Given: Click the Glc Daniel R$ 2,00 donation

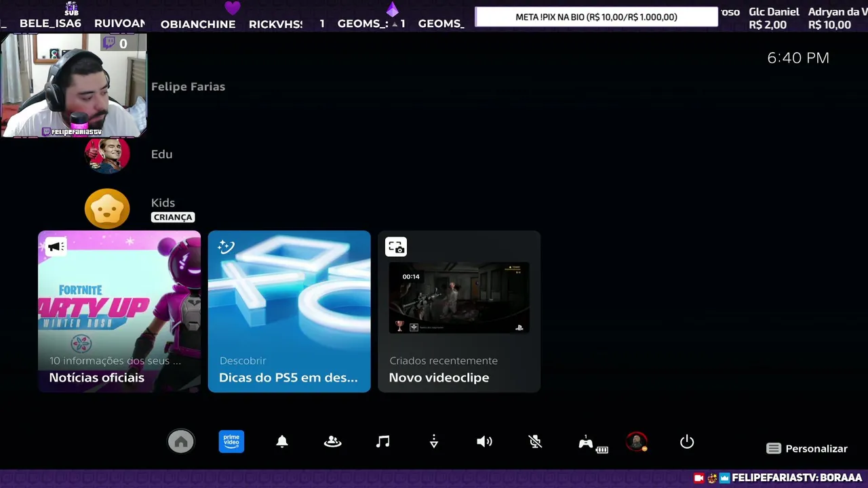Looking at the screenshot, I should [774, 18].
